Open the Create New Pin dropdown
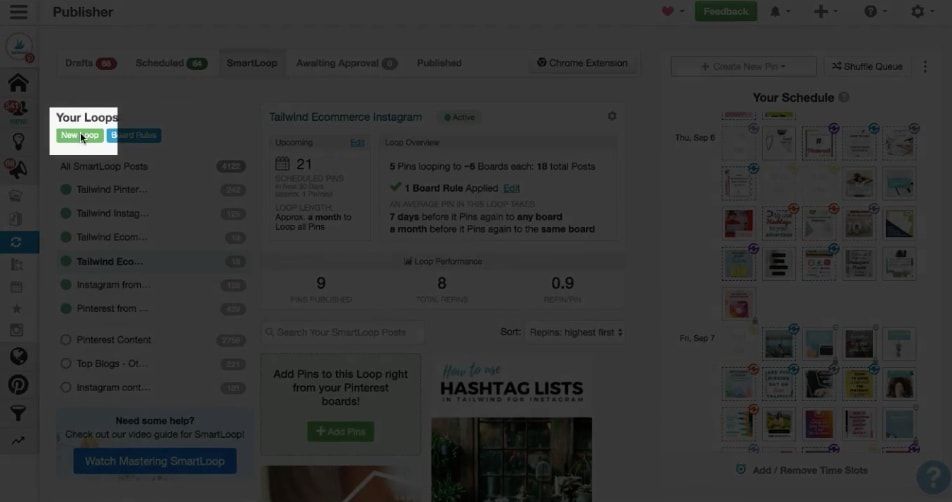Screen dimensions: 952x502 743,66
